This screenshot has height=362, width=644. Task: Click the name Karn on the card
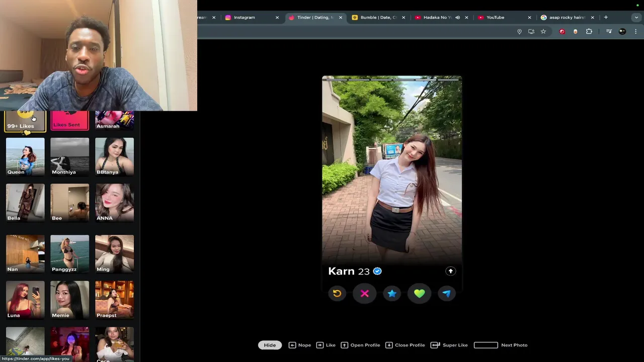point(341,271)
